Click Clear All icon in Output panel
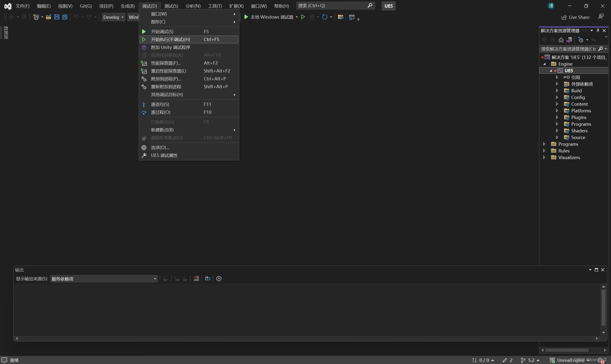This screenshot has width=611, height=364. [x=196, y=279]
